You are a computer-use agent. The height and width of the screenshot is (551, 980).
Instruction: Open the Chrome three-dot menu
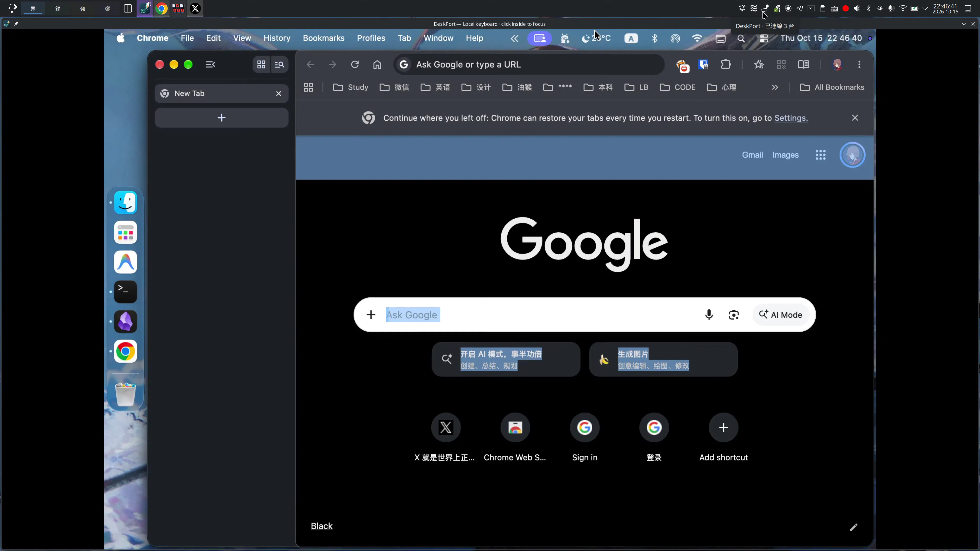point(859,64)
